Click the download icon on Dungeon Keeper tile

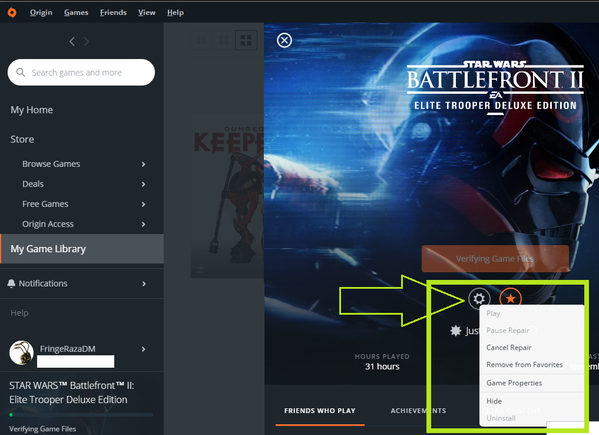coord(201,268)
